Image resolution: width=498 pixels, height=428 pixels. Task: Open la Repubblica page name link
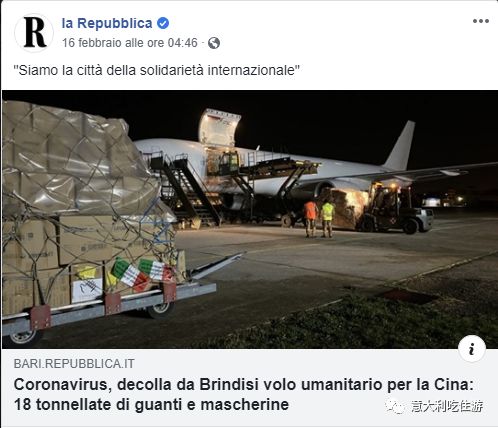(x=107, y=23)
